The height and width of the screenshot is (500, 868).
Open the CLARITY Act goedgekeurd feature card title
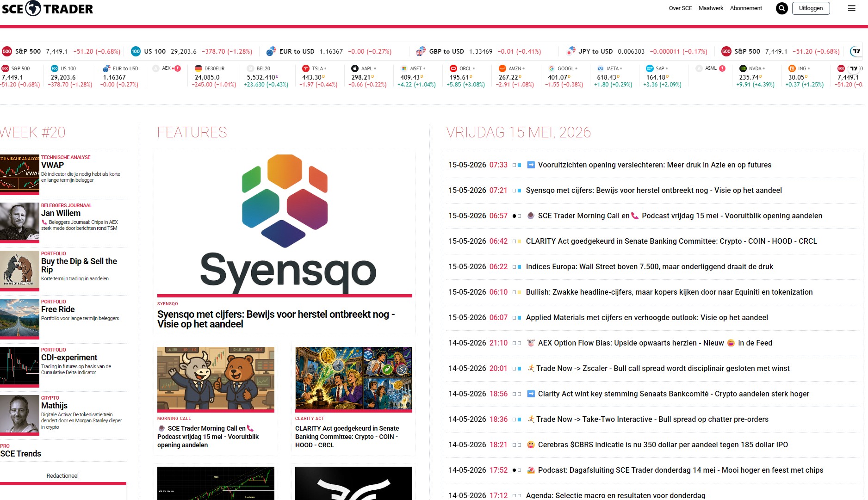point(347,437)
